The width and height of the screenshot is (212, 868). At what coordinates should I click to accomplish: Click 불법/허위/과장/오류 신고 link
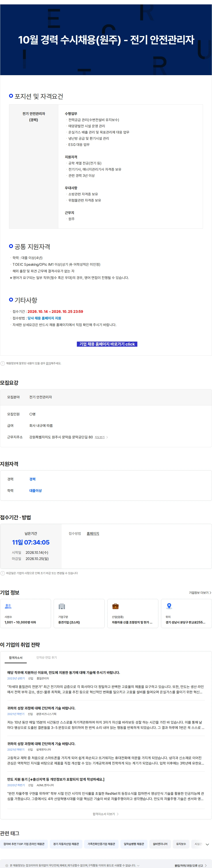click(190, 865)
